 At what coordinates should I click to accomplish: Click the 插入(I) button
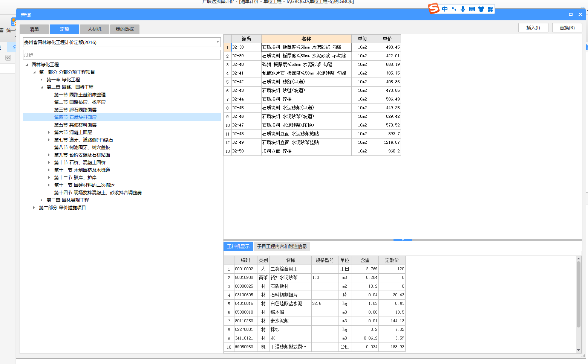point(533,28)
